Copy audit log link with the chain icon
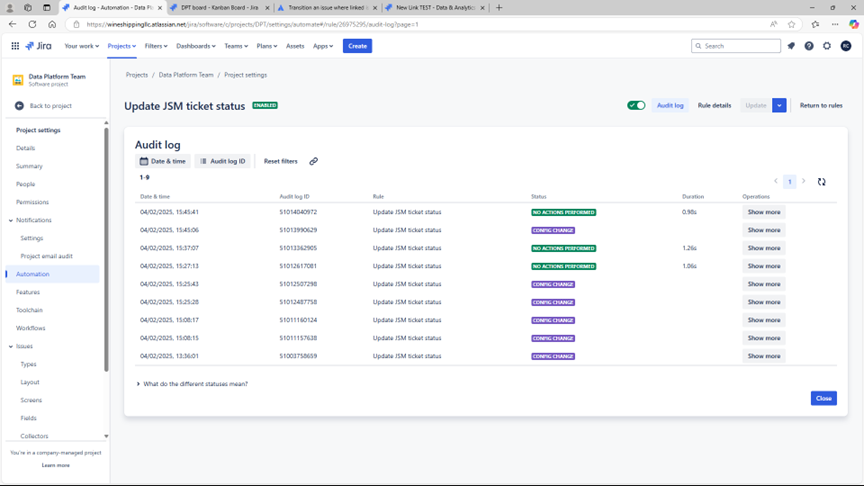This screenshot has height=486, width=864. [x=314, y=161]
